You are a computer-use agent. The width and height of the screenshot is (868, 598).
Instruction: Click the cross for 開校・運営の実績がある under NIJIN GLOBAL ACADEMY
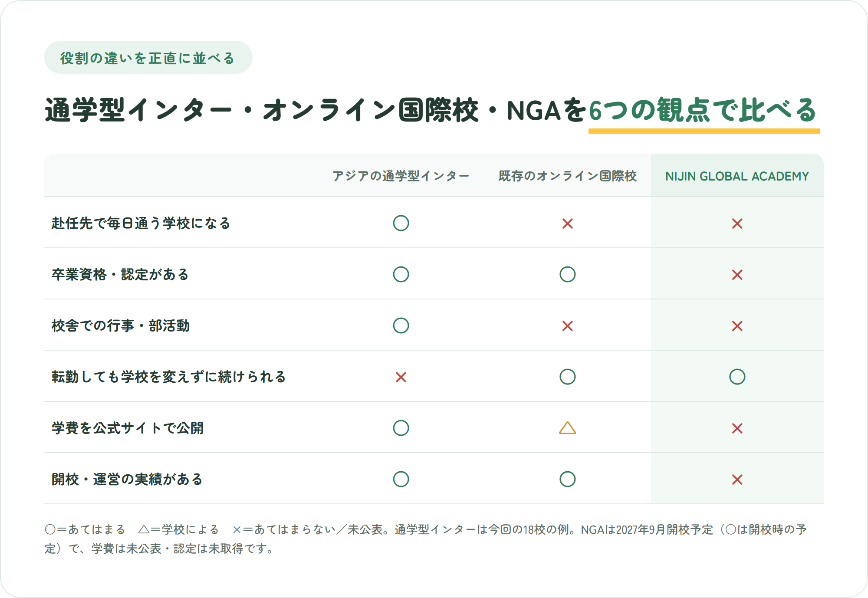point(737,480)
